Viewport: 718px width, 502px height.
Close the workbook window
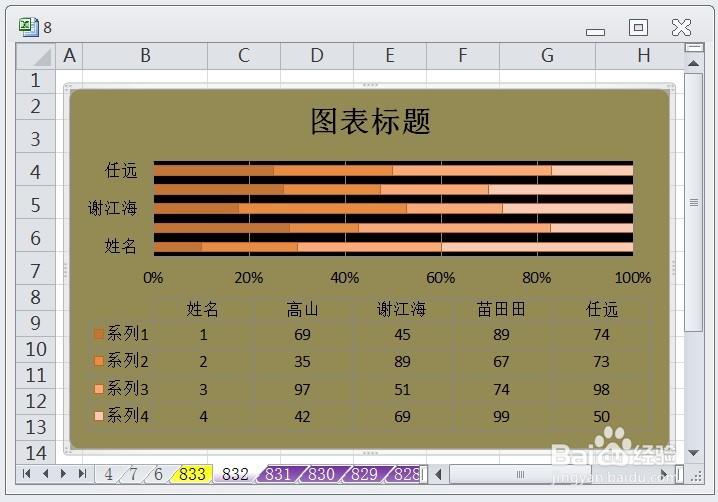click(681, 27)
